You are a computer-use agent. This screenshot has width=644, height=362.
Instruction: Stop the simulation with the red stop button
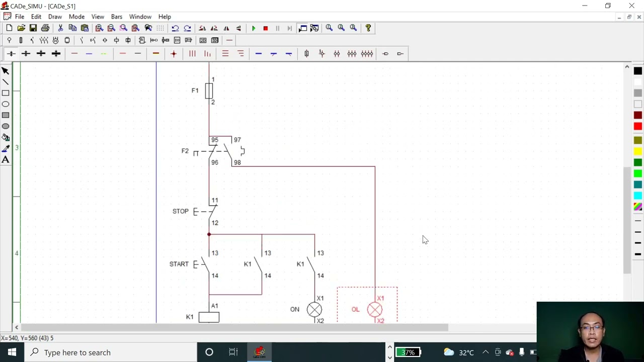266,28
